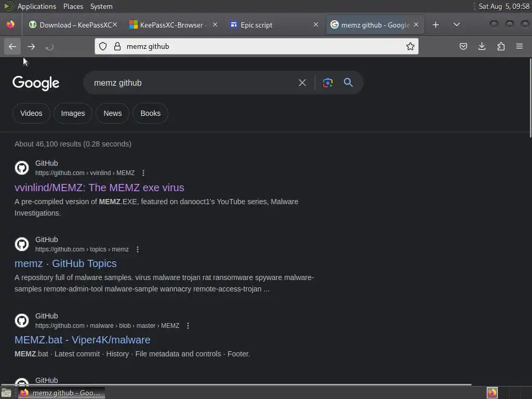Click GitHub favicon of vvinlind/MEMZ result
The width and height of the screenshot is (532, 399).
pyautogui.click(x=22, y=168)
